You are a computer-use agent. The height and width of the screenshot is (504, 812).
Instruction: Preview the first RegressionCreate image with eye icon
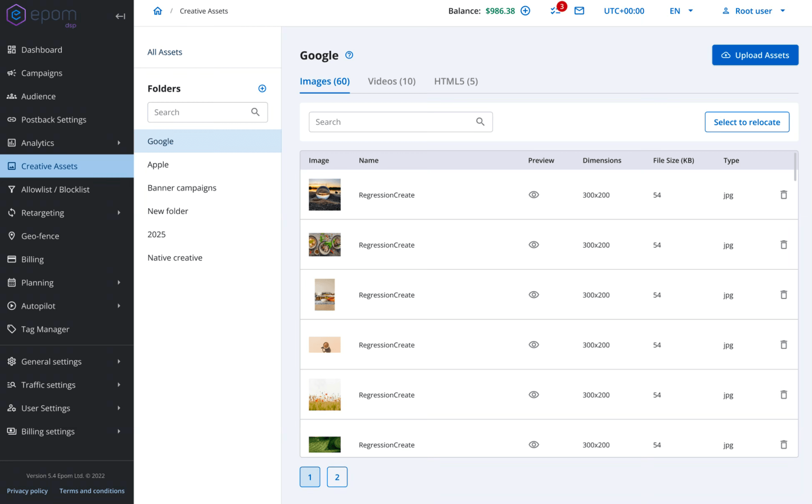click(534, 195)
